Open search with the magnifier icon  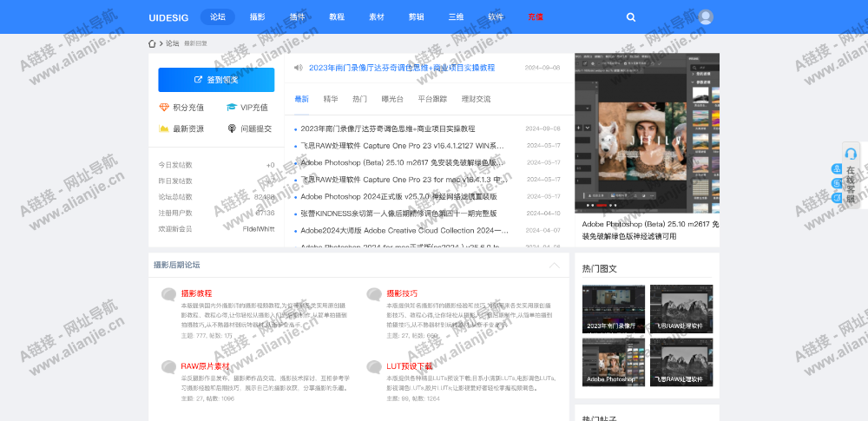[x=631, y=17]
